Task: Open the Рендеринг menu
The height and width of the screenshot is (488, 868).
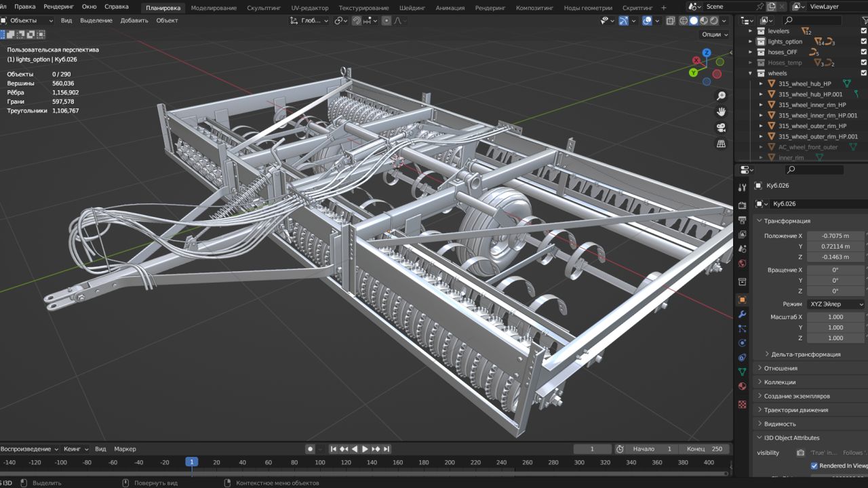Action: 59,6
